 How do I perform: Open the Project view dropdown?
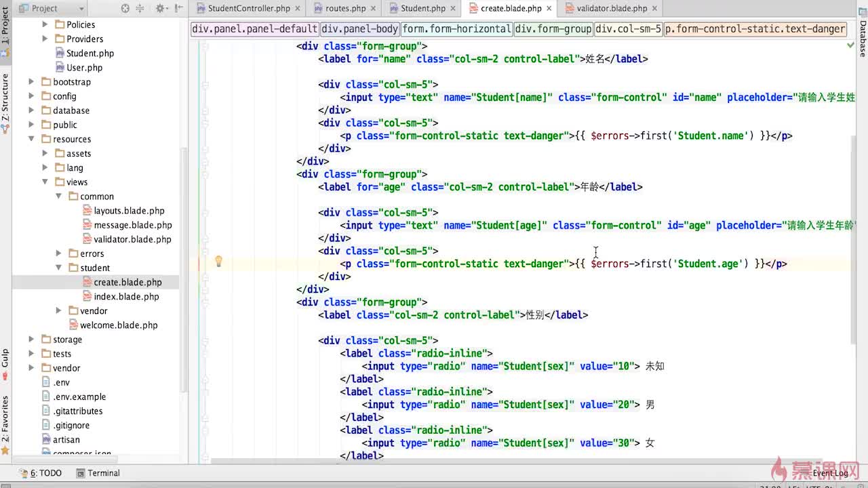(x=50, y=8)
